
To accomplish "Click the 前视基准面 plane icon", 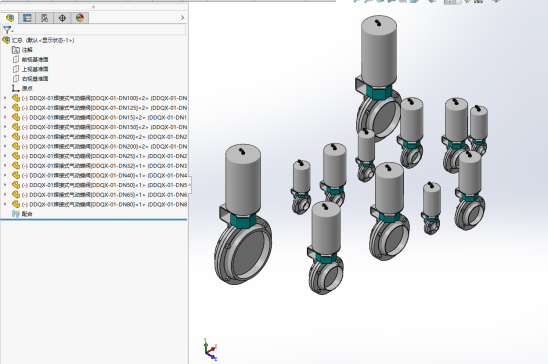I will tap(16, 59).
